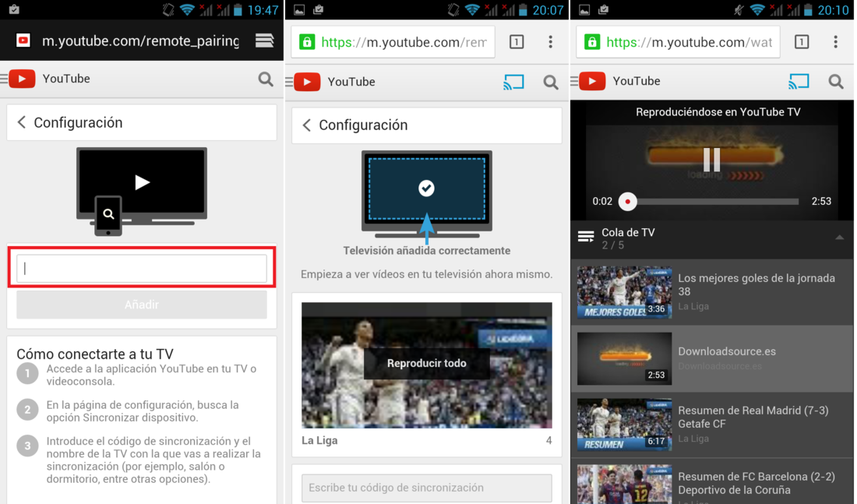The image size is (857, 504).
Task: Tap the TV and phone illustration on left screen
Action: tap(142, 192)
